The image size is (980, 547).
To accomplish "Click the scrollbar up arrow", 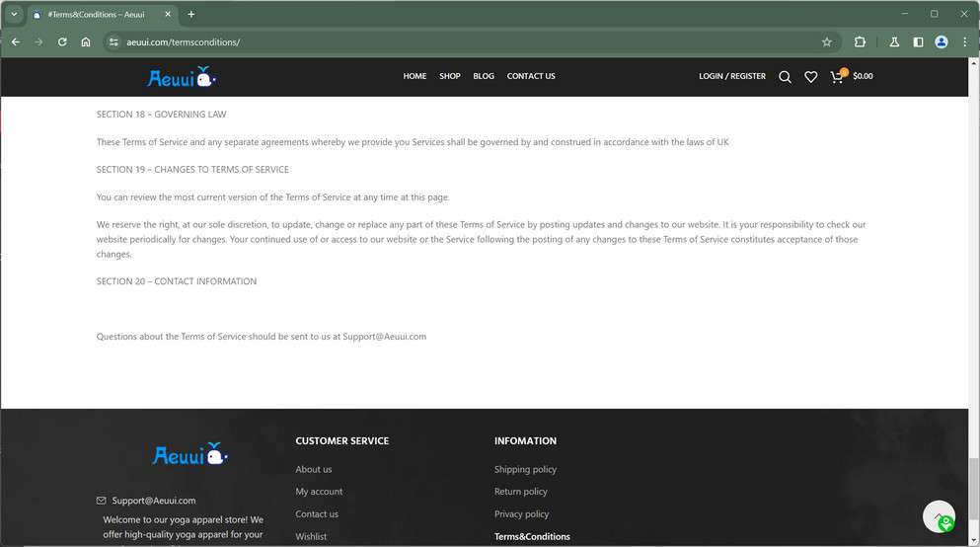I will click(x=974, y=62).
